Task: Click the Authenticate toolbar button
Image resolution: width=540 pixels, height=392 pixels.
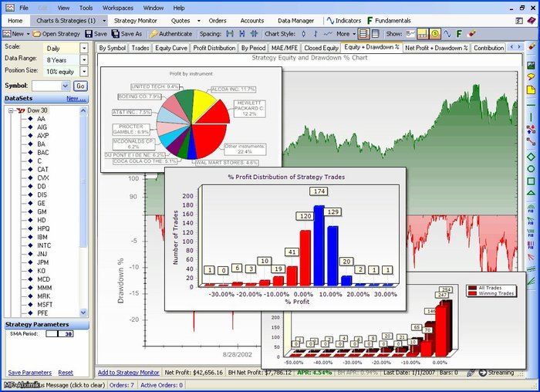Action: point(154,34)
